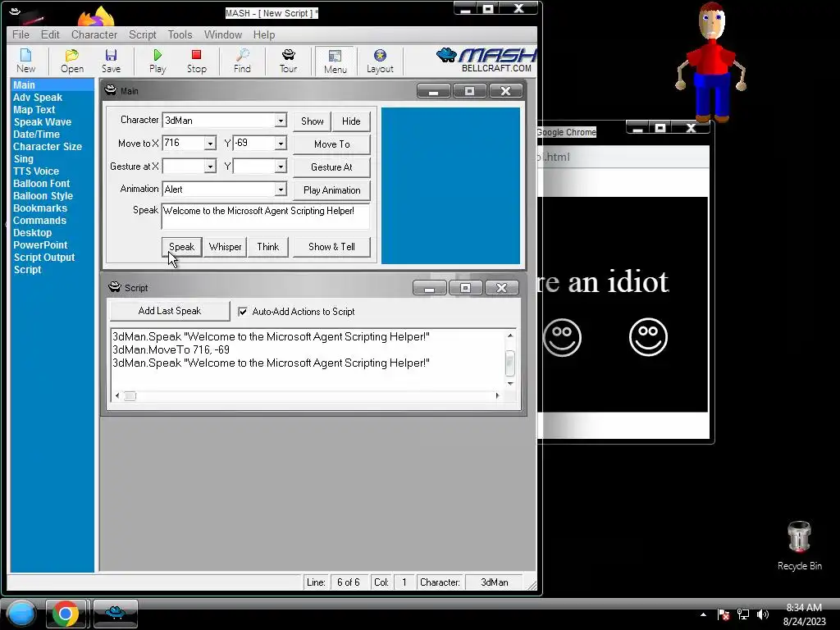The width and height of the screenshot is (840, 630).
Task: Click the MASH taskbar button
Action: (115, 614)
